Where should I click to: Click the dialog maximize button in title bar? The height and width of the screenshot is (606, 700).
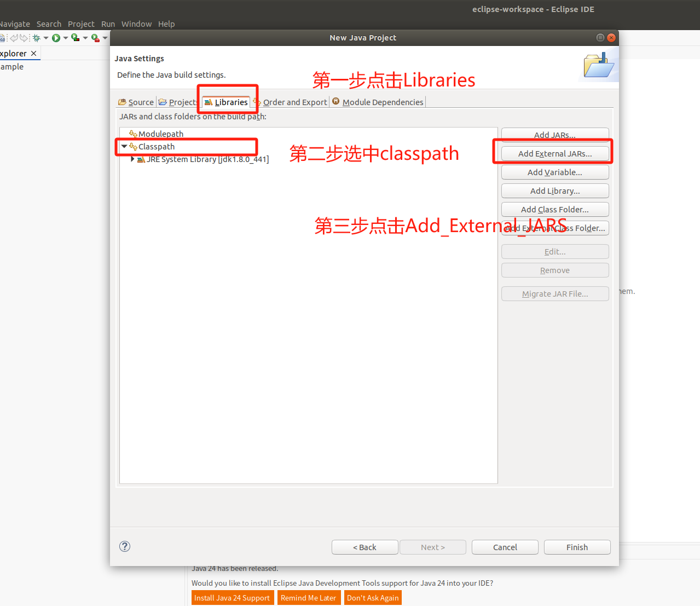600,38
